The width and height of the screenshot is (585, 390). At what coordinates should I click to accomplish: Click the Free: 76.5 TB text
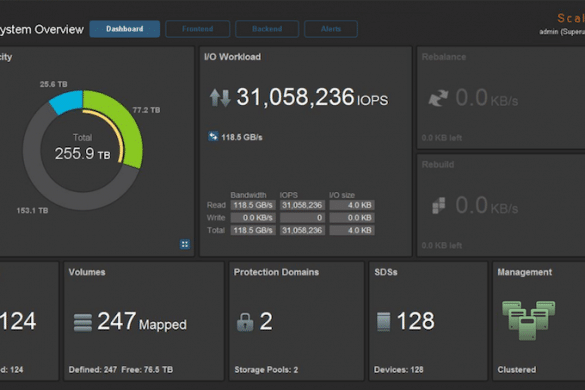147,370
